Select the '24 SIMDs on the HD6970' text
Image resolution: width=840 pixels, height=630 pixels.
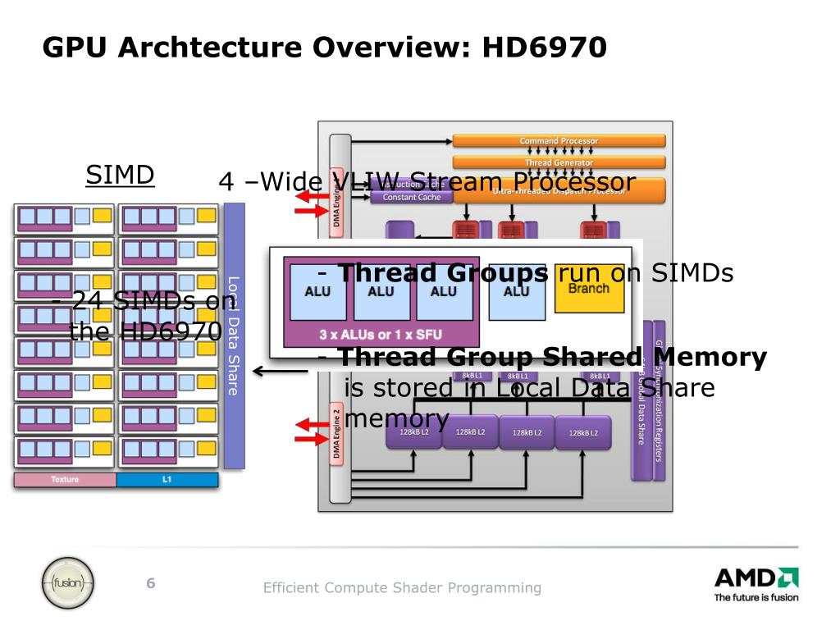[145, 316]
